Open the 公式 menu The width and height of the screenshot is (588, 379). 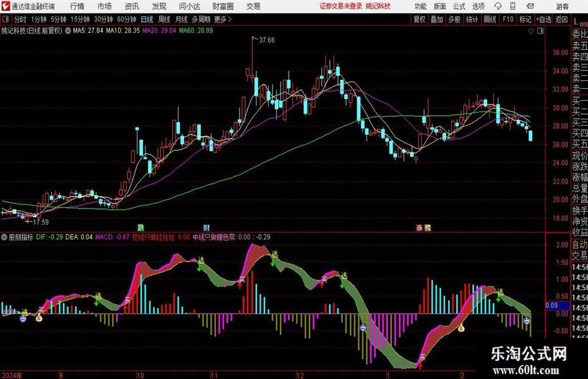(x=459, y=6)
